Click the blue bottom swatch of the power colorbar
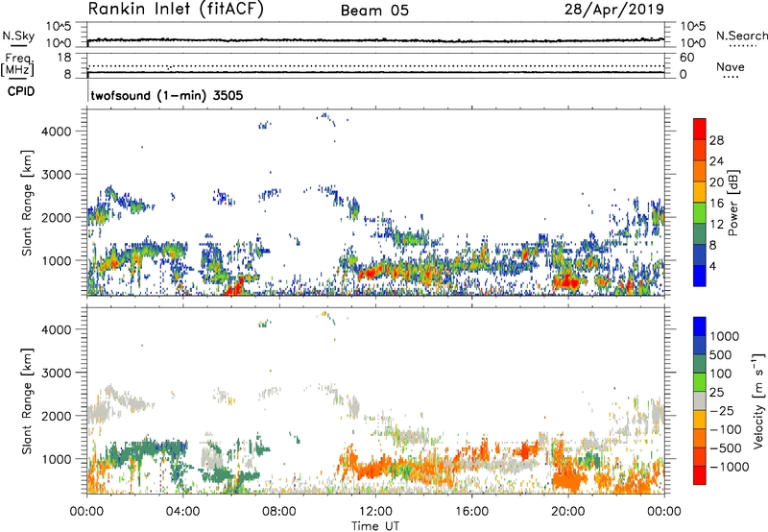This screenshot has width=768, height=532. pyautogui.click(x=700, y=276)
